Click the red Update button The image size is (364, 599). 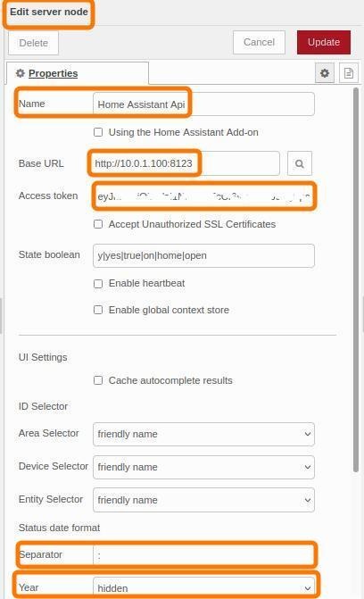coord(324,43)
